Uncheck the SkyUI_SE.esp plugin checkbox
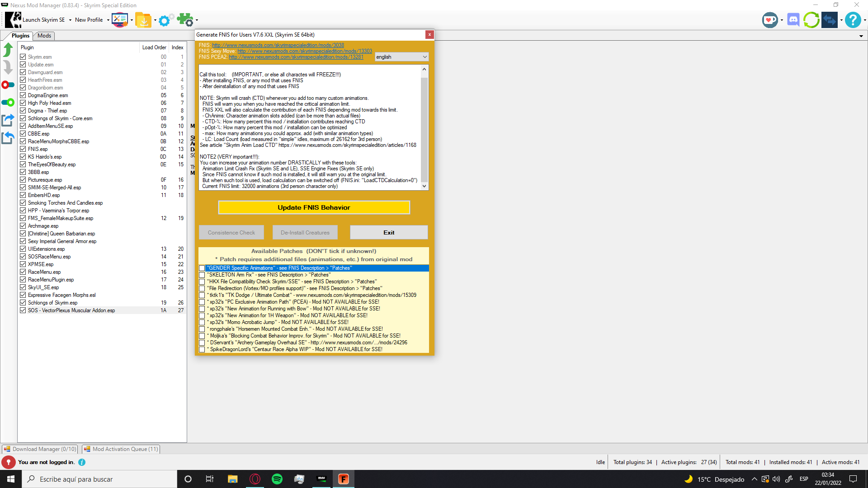868x488 pixels. [23, 287]
